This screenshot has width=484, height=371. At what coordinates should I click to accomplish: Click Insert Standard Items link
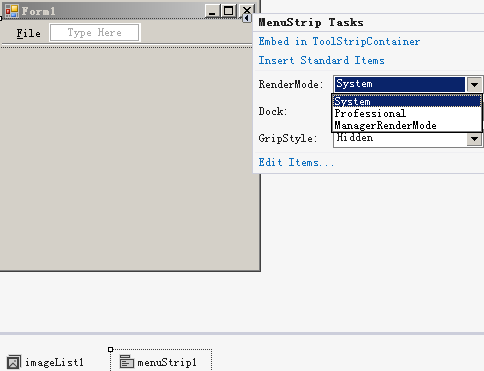[321, 60]
